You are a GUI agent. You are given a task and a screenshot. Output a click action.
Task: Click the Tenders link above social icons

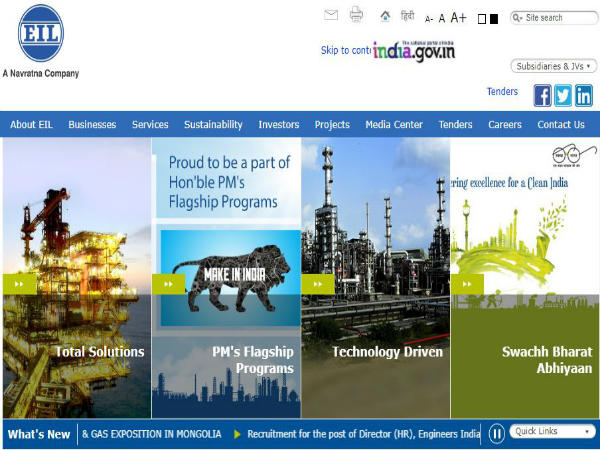[x=502, y=92]
